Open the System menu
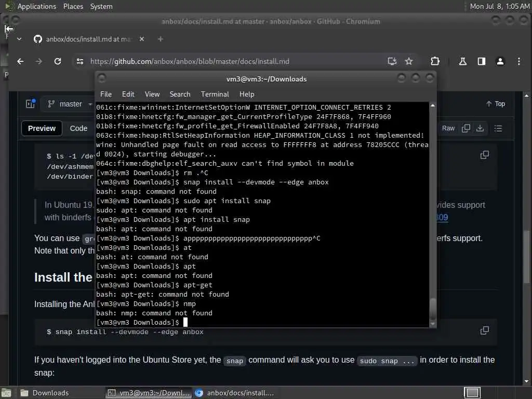 pyautogui.click(x=101, y=6)
